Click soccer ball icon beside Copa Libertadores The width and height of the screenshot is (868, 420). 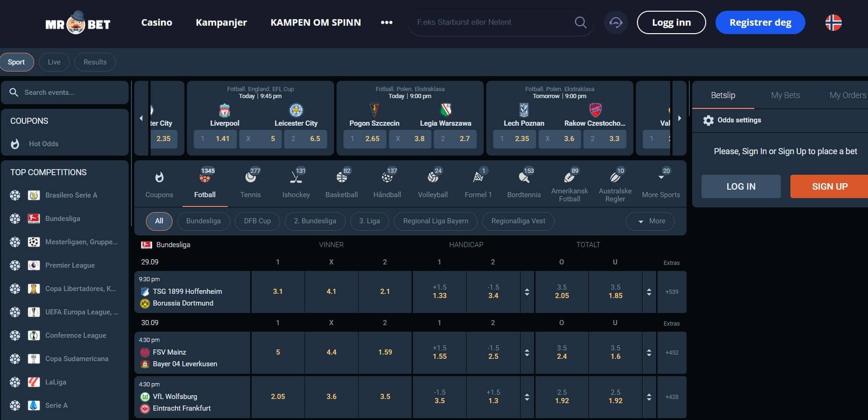[x=15, y=289]
